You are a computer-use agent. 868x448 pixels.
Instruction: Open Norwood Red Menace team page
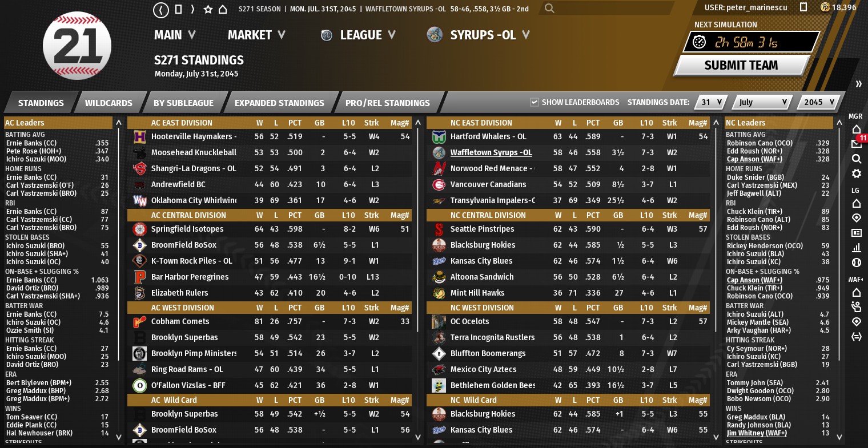pyautogui.click(x=492, y=169)
